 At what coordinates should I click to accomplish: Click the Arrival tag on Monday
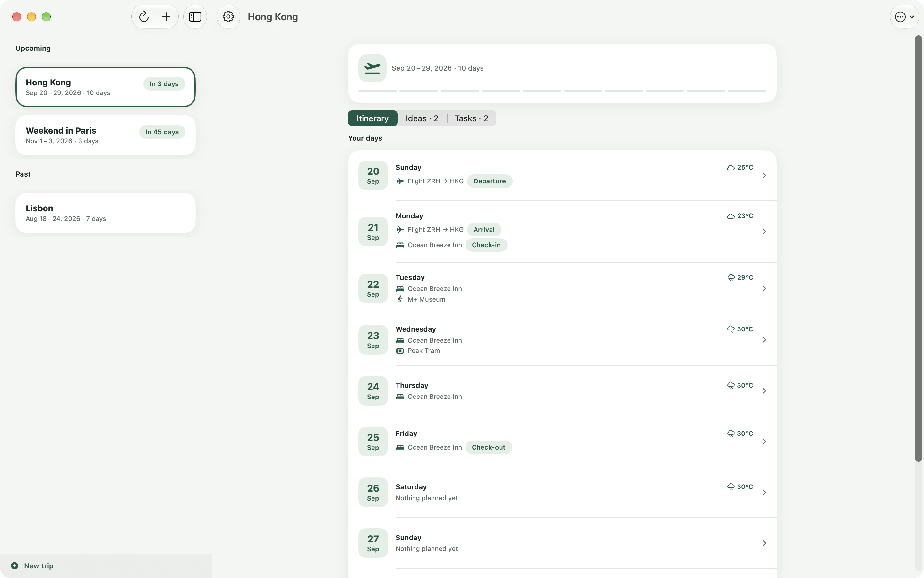(x=484, y=230)
